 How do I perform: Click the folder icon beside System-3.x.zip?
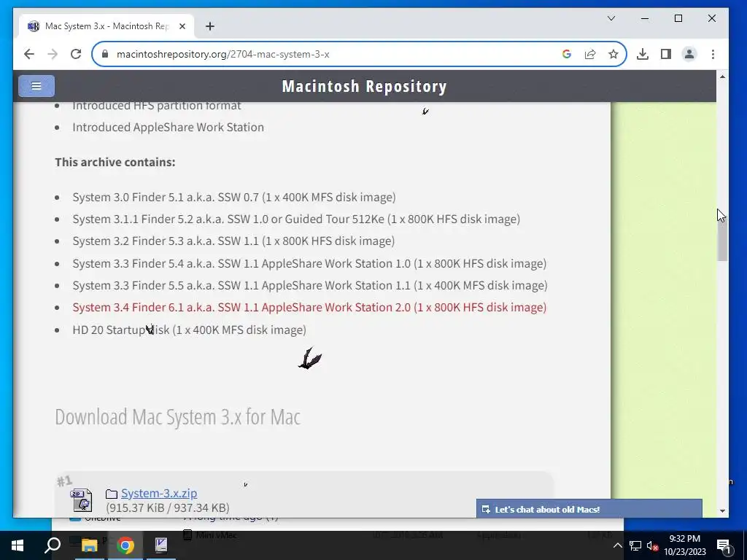pos(112,494)
